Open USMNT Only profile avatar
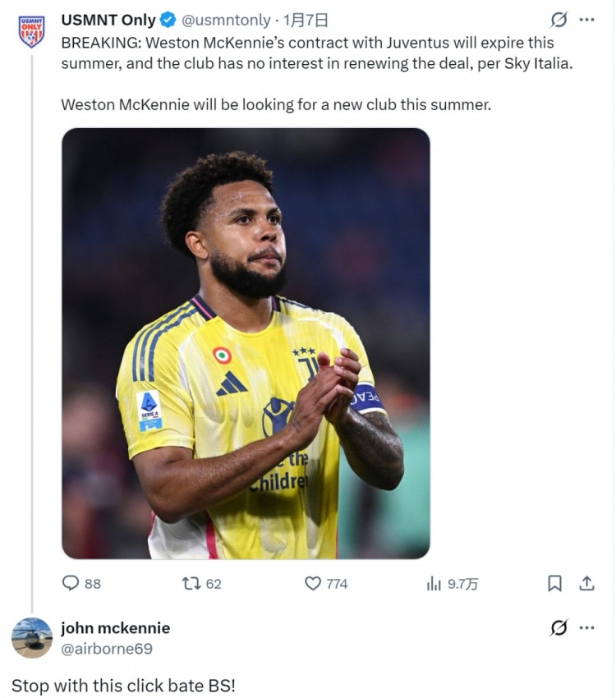 [x=31, y=31]
